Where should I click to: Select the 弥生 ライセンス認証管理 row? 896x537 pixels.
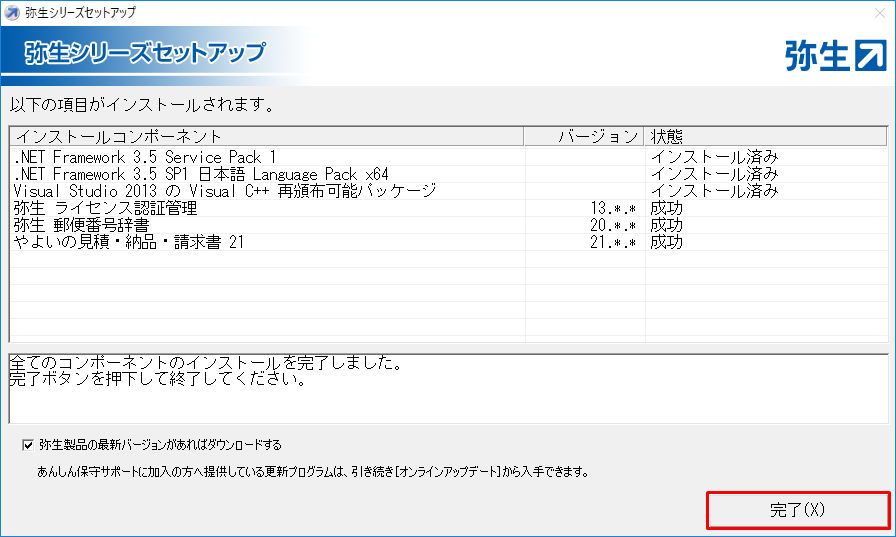click(105, 208)
